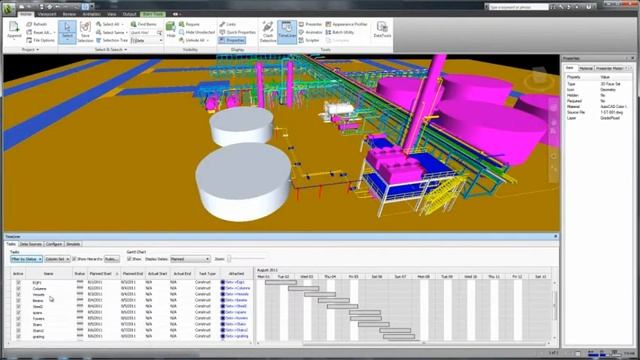Open Appearance Profiler
The image size is (640, 360).
347,24
